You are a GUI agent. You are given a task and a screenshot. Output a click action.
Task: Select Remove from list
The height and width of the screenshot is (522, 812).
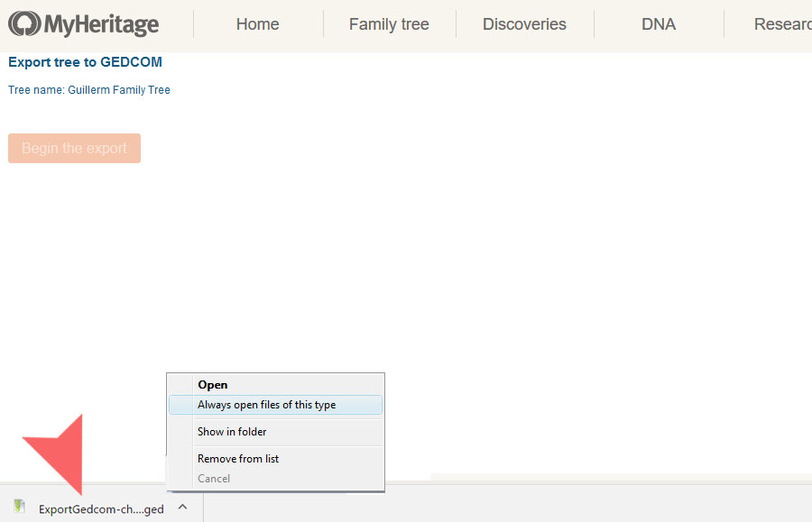[x=275, y=458]
